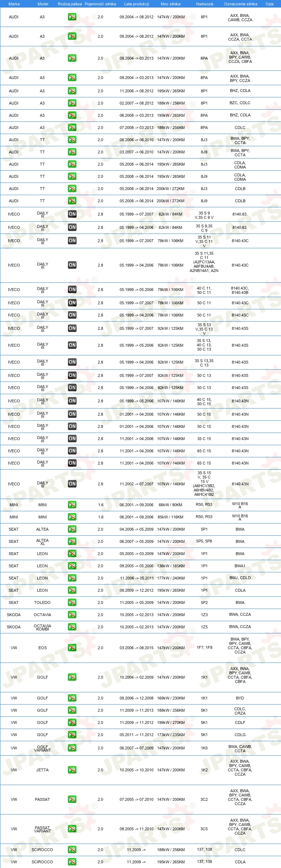
Task: Select body cell '35 S 9 V,35 C 9 V'
Action: (204, 215)
